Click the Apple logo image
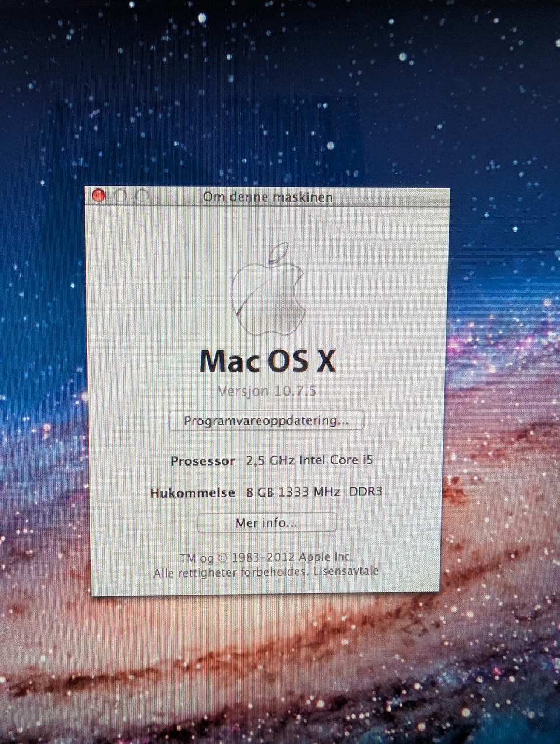Image resolution: width=560 pixels, height=744 pixels. click(x=268, y=289)
